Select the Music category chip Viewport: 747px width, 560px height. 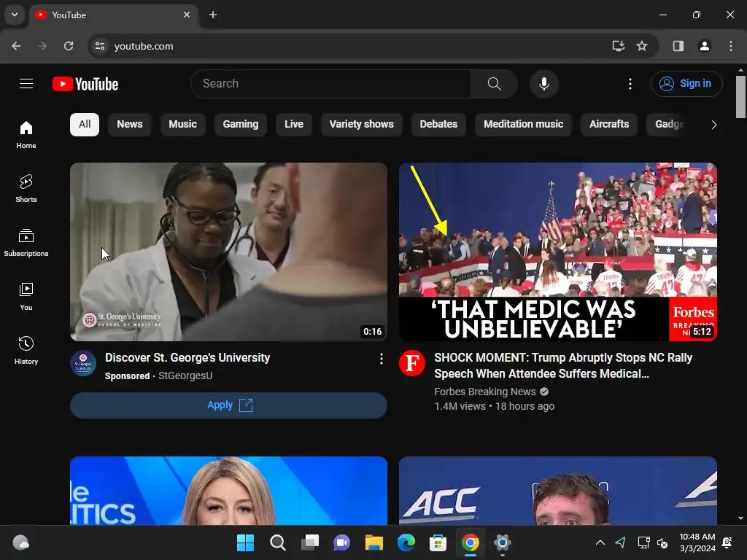click(x=182, y=124)
